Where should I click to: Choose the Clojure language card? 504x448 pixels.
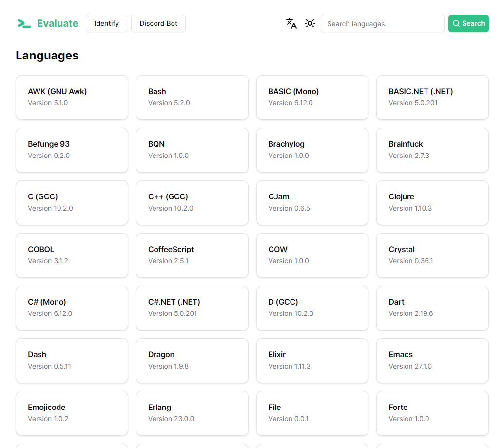pos(433,203)
